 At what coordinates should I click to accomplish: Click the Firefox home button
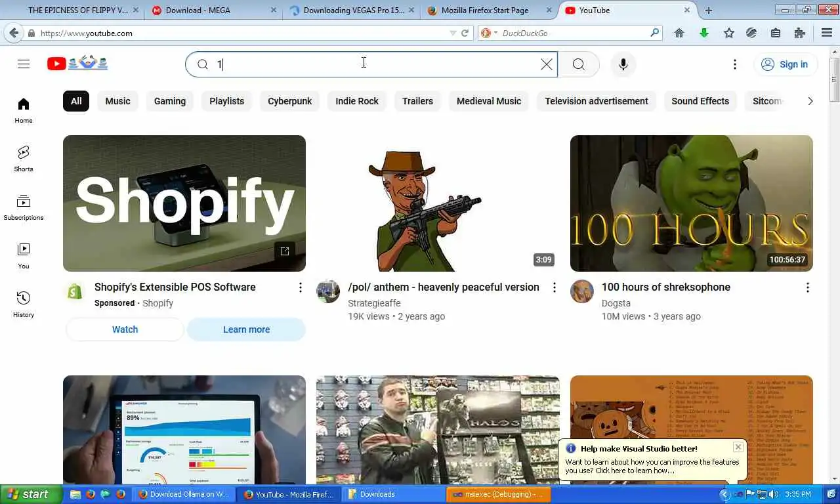(679, 33)
